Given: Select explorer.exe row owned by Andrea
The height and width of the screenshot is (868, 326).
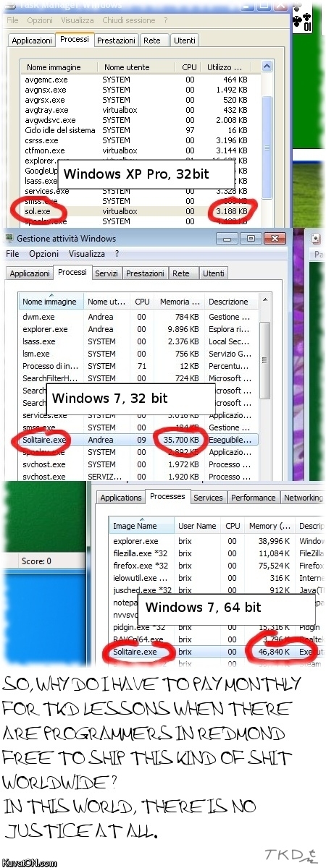Looking at the screenshot, I should pyautogui.click(x=139, y=329).
